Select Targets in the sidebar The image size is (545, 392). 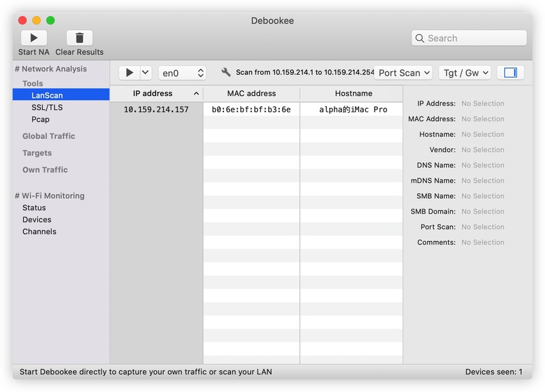[x=37, y=153]
